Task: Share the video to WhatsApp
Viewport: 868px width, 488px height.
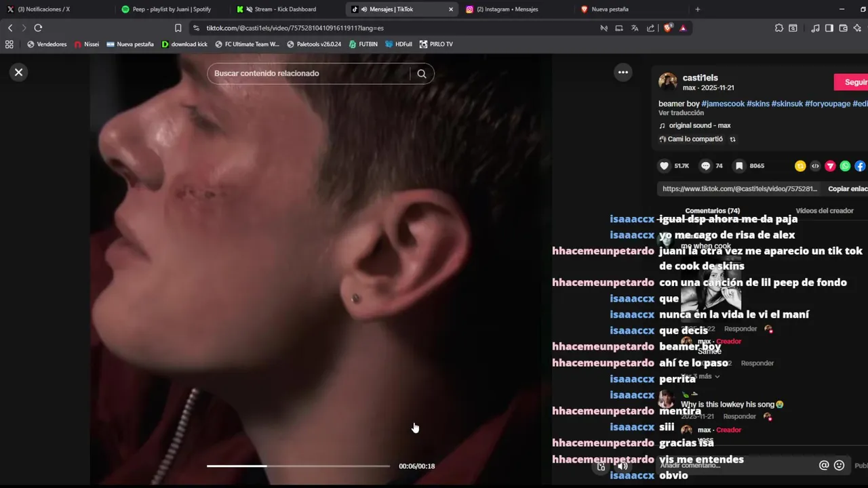Action: (x=845, y=166)
